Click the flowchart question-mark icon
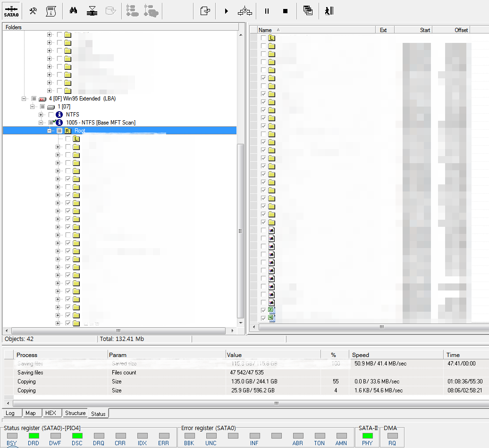The image size is (489, 448). [245, 11]
